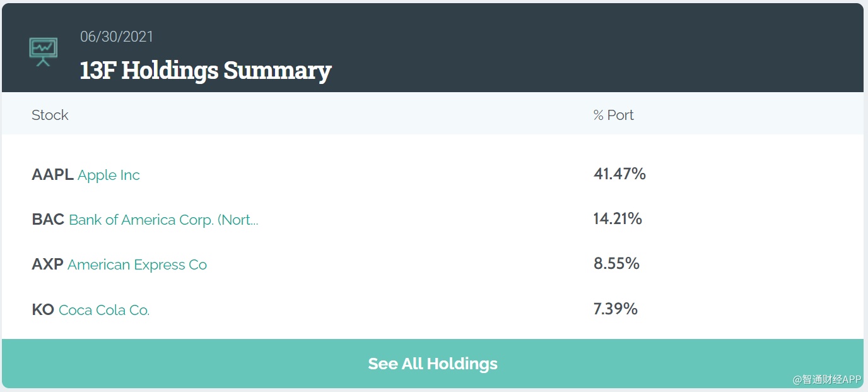The height and width of the screenshot is (392, 868).
Task: Click American Express 8.55% value
Action: (x=616, y=263)
